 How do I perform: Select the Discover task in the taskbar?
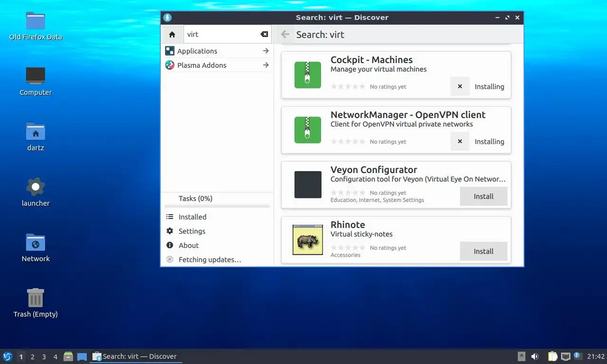pos(136,356)
